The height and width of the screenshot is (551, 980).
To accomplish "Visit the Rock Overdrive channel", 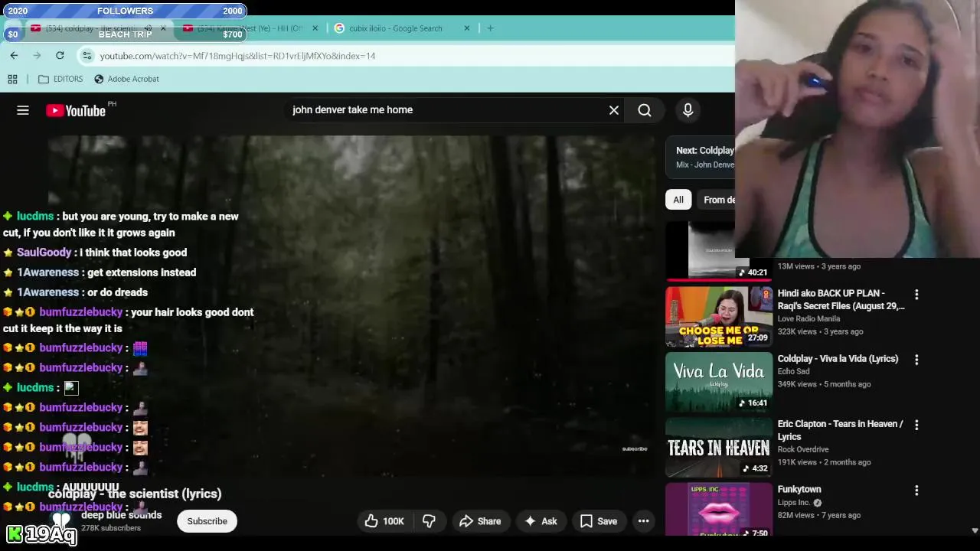I will coord(803,449).
